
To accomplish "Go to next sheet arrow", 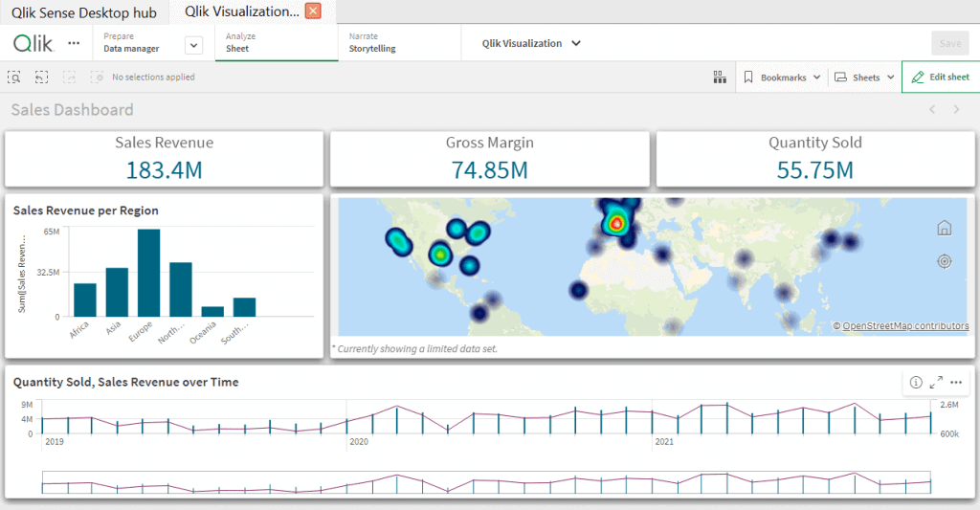I will (956, 109).
